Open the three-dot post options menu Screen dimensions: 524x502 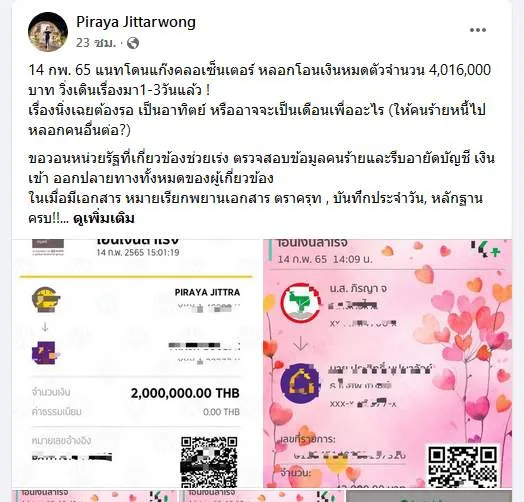click(x=478, y=30)
